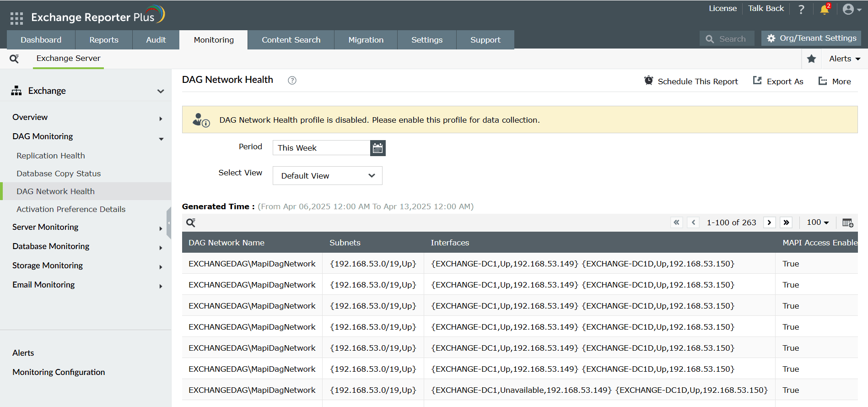Expand the Overview menu group
The image size is (868, 407).
(161, 119)
